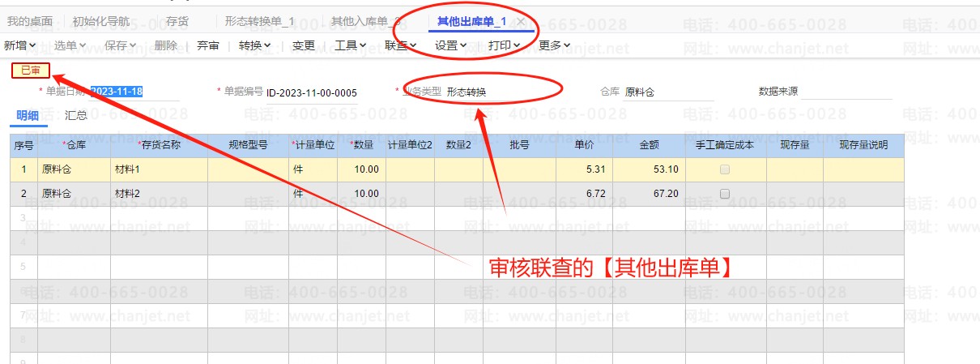980x364 pixels.
Task: Click unit price cell 6.72
Action: (584, 194)
